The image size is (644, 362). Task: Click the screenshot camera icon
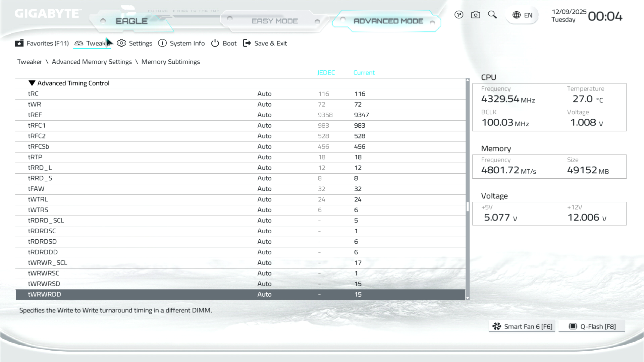pyautogui.click(x=475, y=15)
